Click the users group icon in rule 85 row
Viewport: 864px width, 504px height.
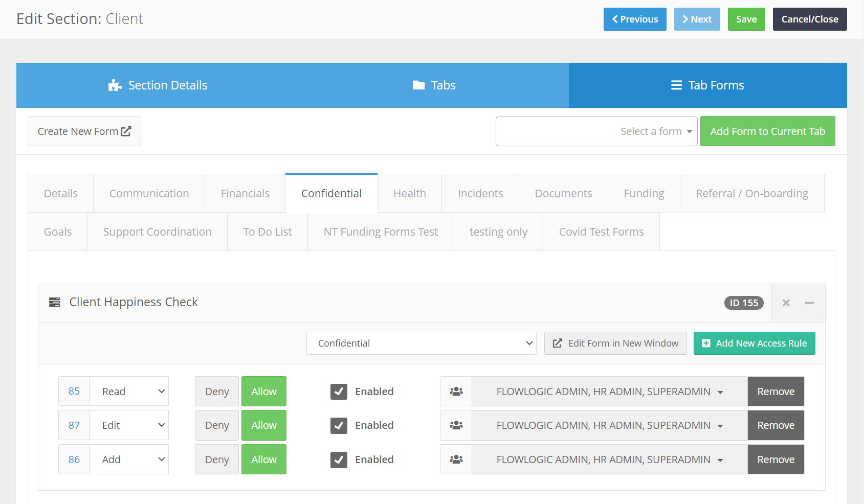pyautogui.click(x=456, y=392)
